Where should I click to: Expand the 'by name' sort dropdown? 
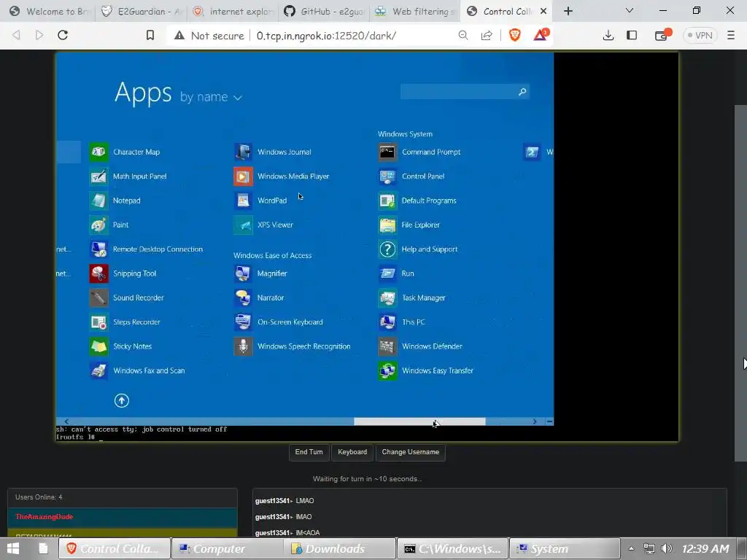coord(211,97)
